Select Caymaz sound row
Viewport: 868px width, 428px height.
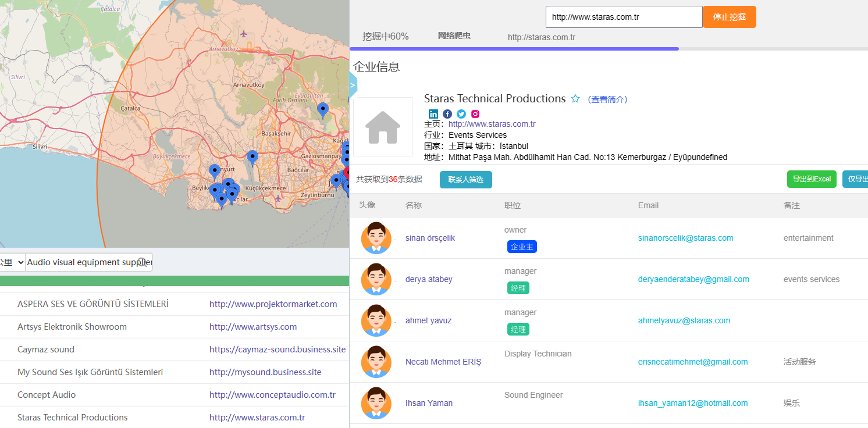[175, 349]
